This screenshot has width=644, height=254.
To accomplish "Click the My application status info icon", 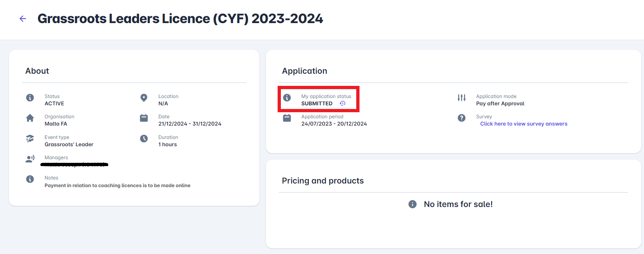I will tap(287, 98).
